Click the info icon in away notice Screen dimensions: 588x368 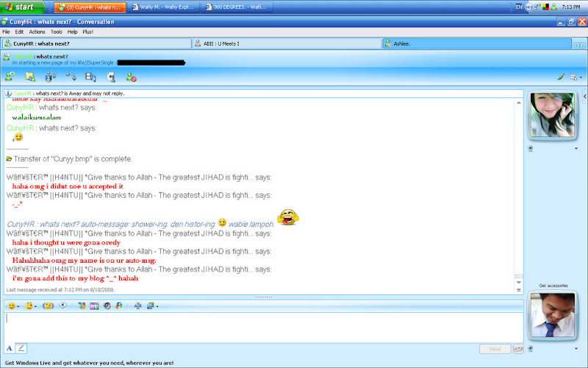pyautogui.click(x=8, y=93)
